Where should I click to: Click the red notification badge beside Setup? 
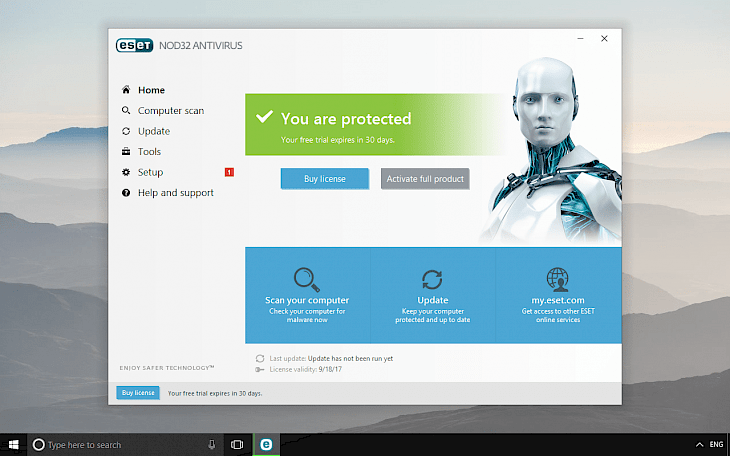point(229,172)
